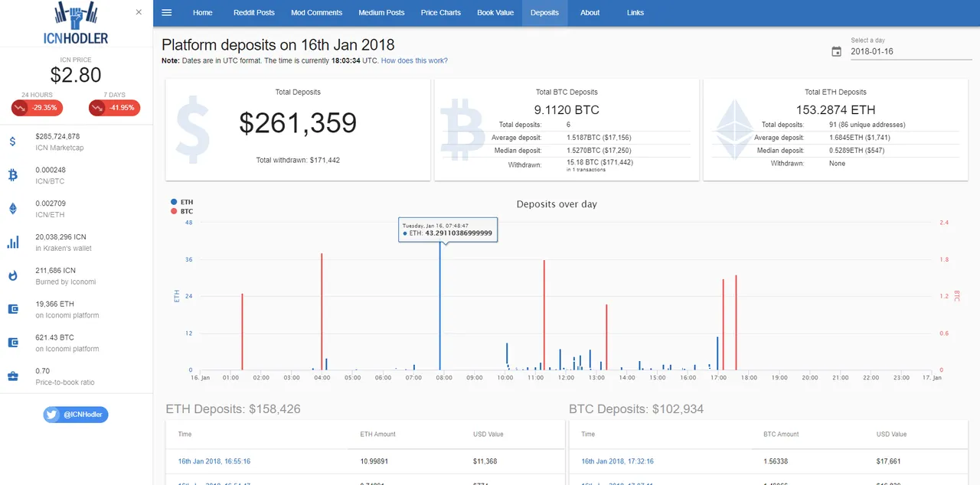Image resolution: width=980 pixels, height=485 pixels.
Task: Click the 'Select a day' date input field
Action: (910, 52)
